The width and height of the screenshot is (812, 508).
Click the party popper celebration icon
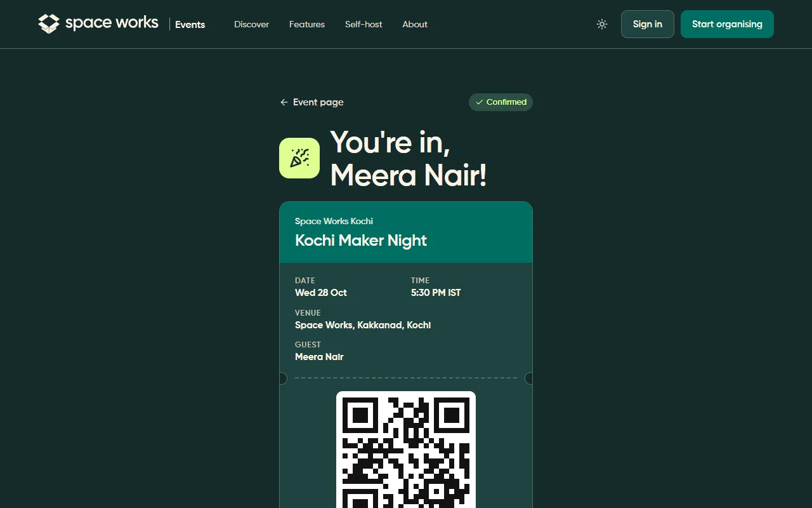[x=299, y=158]
